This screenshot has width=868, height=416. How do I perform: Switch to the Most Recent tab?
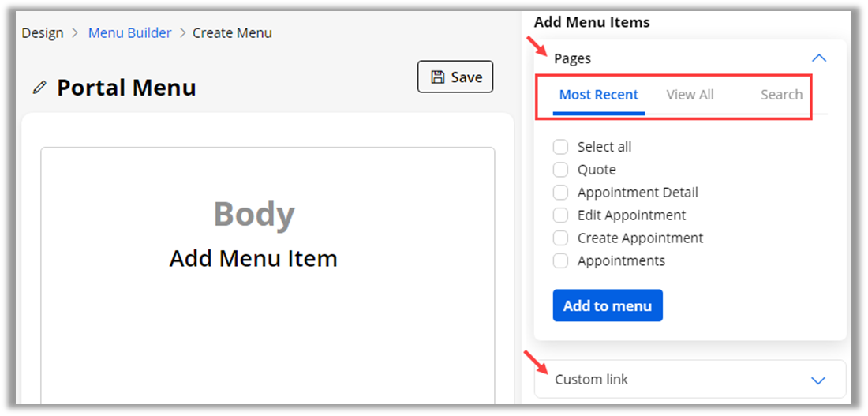599,95
